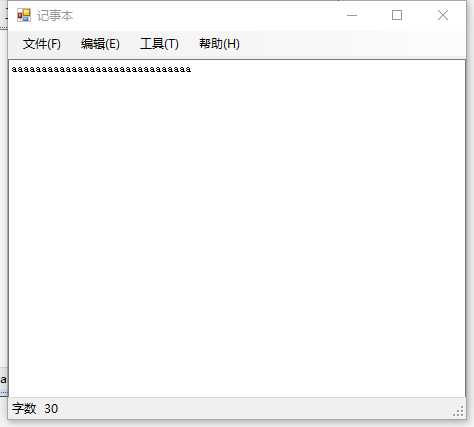Click the 记事本 app icon in title bar
This screenshot has width=474, height=427.
tap(24, 15)
